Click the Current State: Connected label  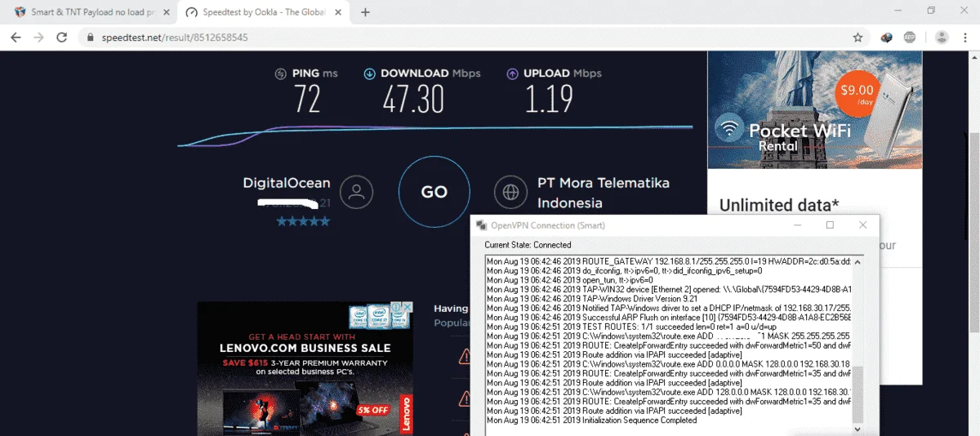(x=528, y=245)
